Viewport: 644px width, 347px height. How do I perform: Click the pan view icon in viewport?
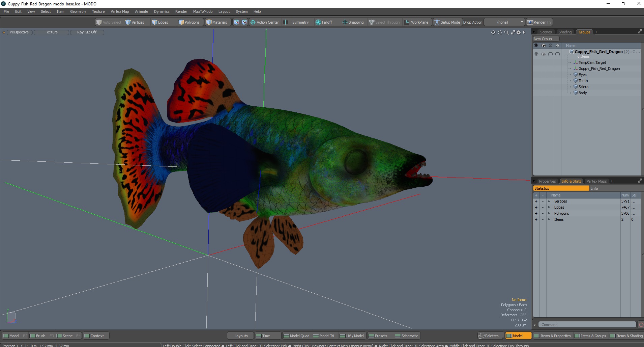pyautogui.click(x=493, y=32)
